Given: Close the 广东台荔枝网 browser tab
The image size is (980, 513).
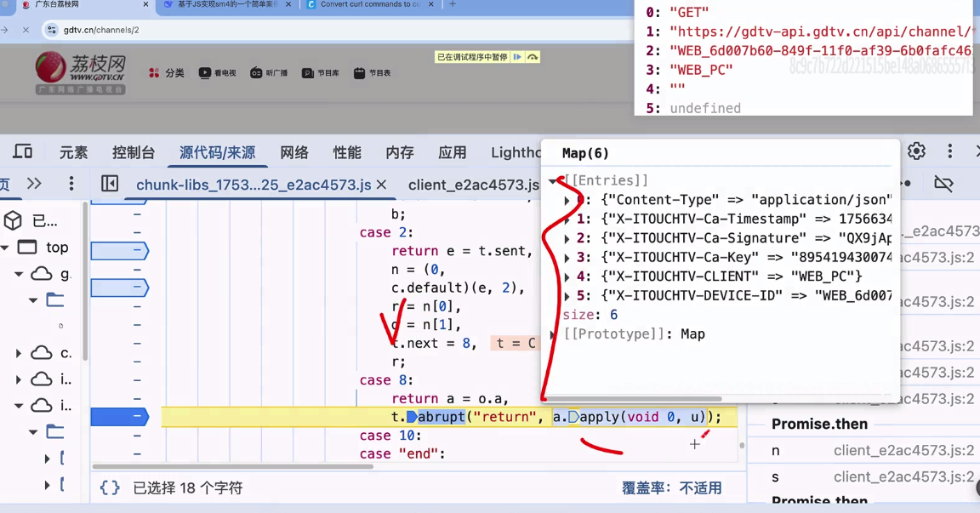Looking at the screenshot, I should click(x=145, y=4).
